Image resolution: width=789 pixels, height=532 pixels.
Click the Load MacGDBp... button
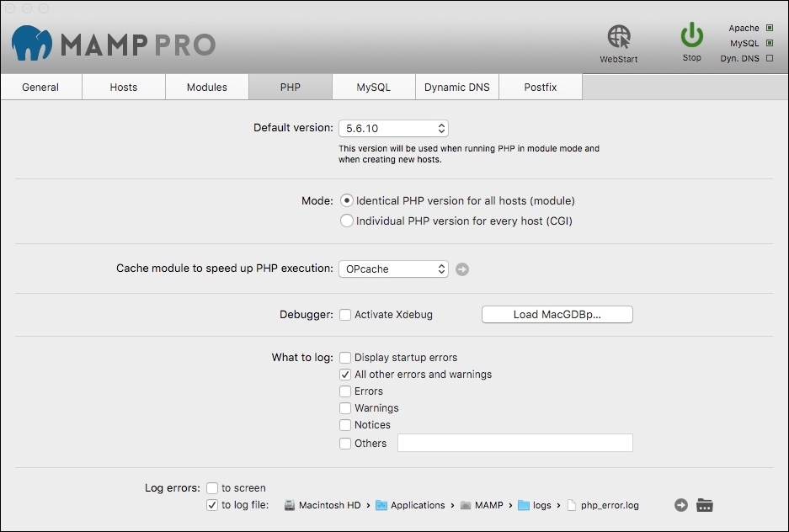coord(557,314)
